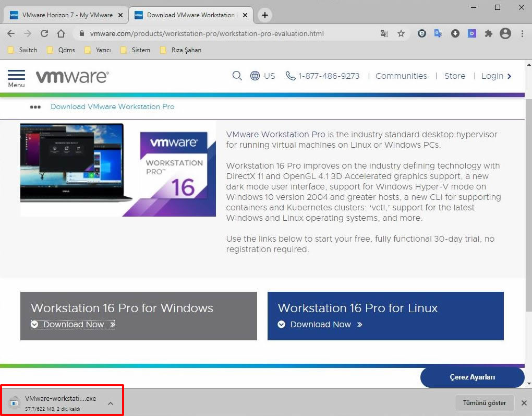Image resolution: width=532 pixels, height=416 pixels.
Task: Click the Workstation Pro 16 product image
Action: (x=118, y=169)
